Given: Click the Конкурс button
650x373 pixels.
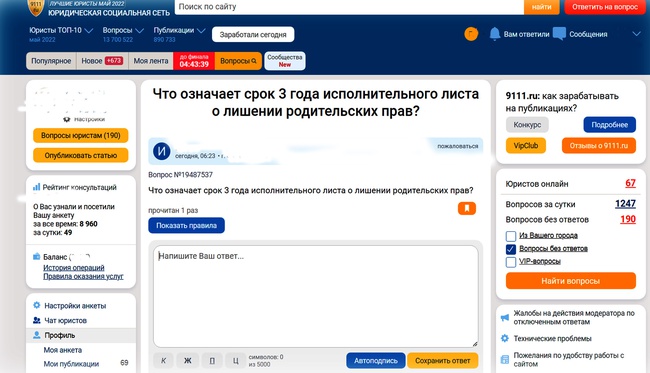Looking at the screenshot, I should coord(527,125).
